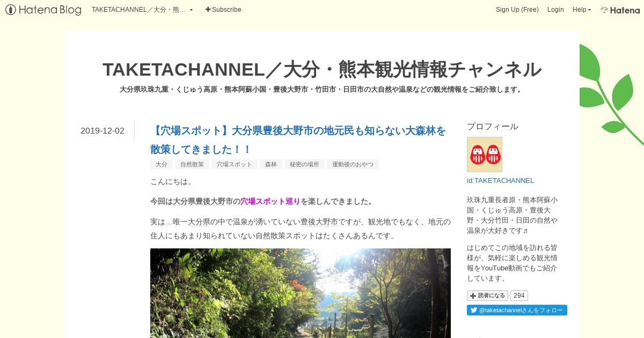Open the forest trail photo
Screen dimensions: 644x338
[301, 293]
